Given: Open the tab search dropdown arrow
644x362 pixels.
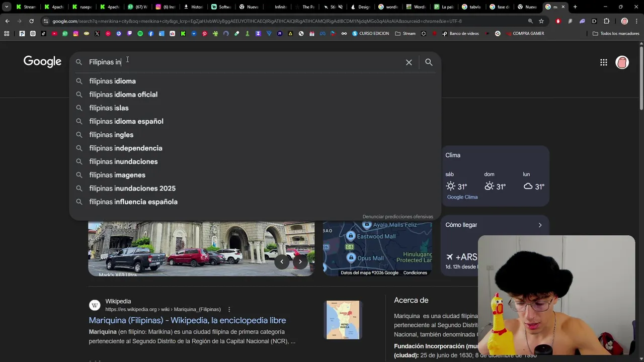Looking at the screenshot, I should tap(7, 7).
